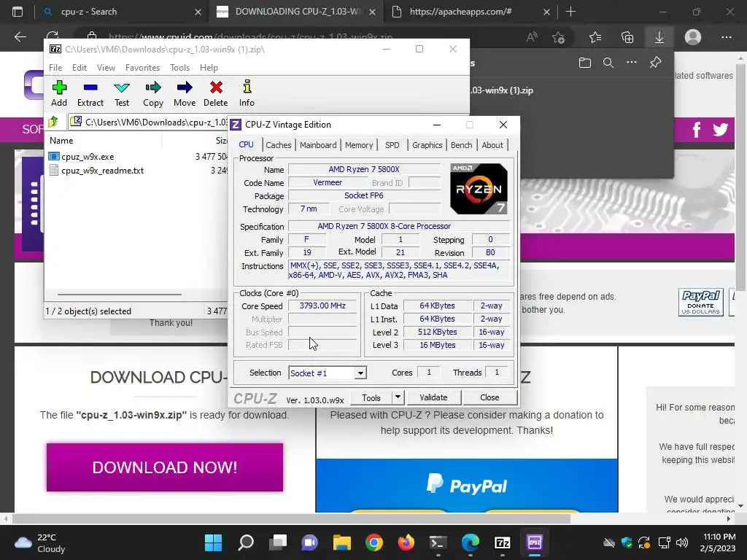Open more options in Edge downloads panel
Image resolution: width=747 pixels, height=560 pixels.
point(632,63)
